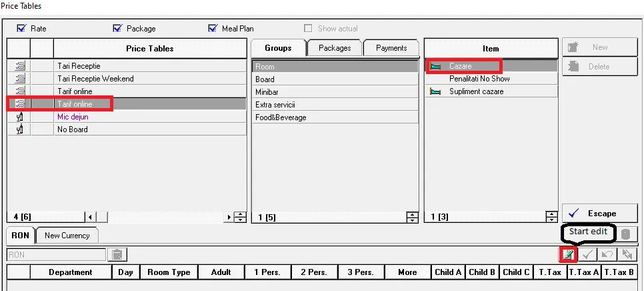Click the icon on the New button
Screen dimensions: 644x291
[x=573, y=47]
